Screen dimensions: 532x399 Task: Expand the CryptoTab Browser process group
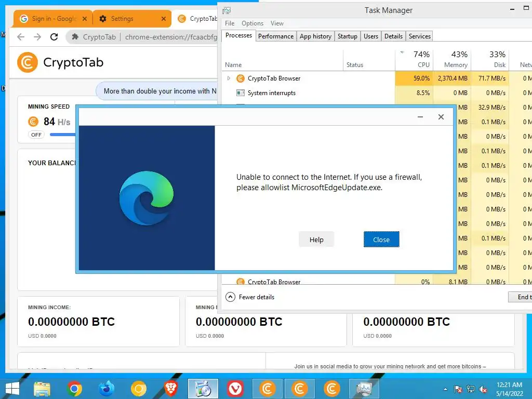[x=229, y=78]
